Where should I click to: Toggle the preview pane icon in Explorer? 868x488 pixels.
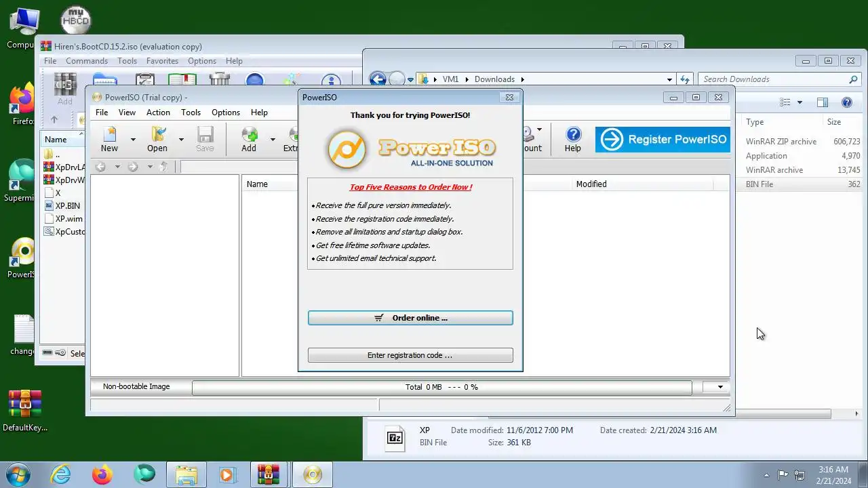click(823, 102)
